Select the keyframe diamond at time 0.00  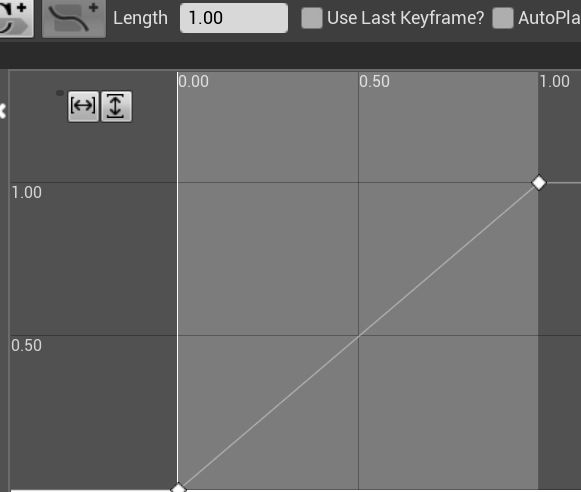point(179,488)
